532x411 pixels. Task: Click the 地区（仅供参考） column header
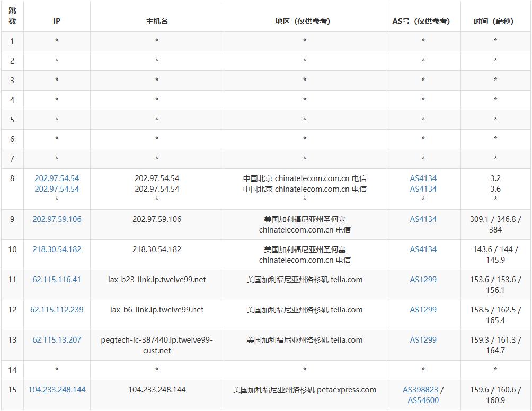coord(305,21)
